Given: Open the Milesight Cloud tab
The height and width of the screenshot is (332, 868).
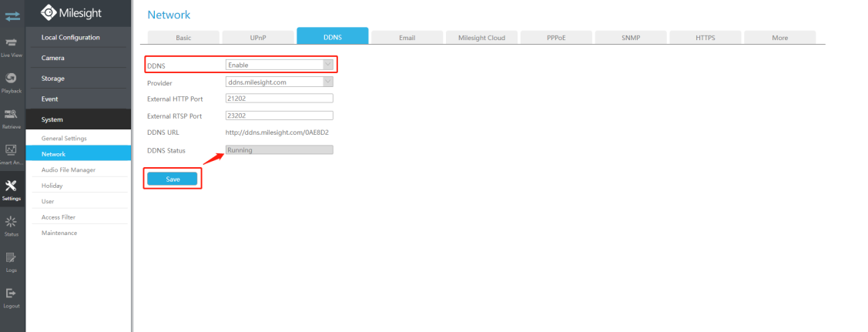Looking at the screenshot, I should pyautogui.click(x=481, y=38).
